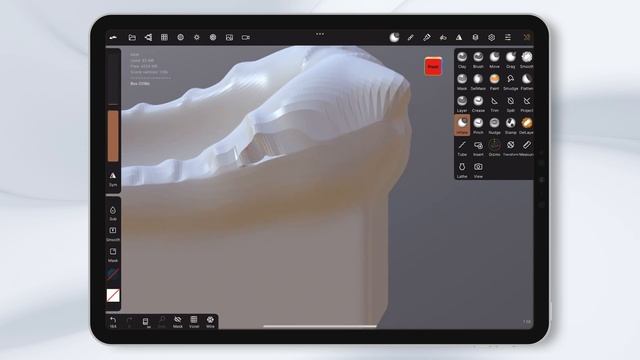Select the Crease tool
Image resolution: width=640 pixels, height=360 pixels.
pos(478,104)
